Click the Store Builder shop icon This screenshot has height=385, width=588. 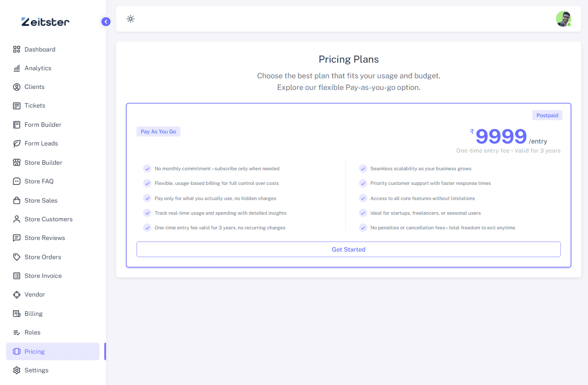[x=17, y=162]
